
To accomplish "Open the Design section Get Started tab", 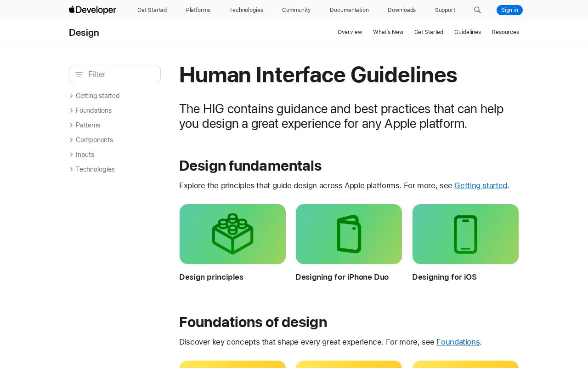I will 429,32.
